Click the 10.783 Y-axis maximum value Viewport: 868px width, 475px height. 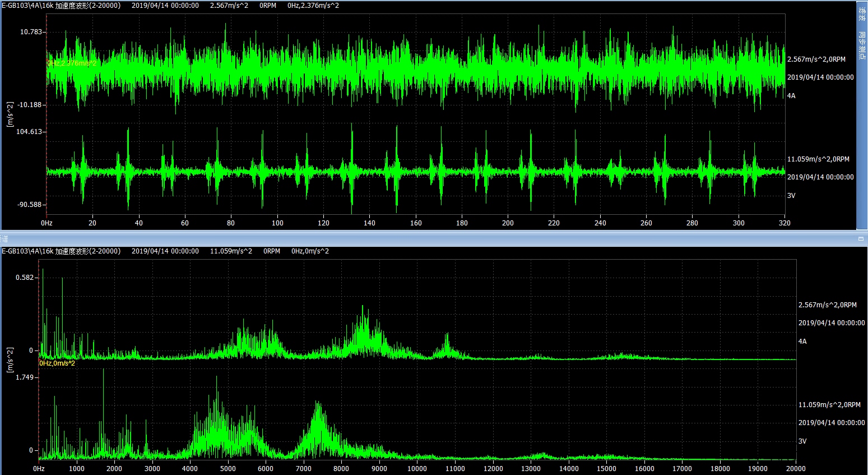[x=31, y=32]
